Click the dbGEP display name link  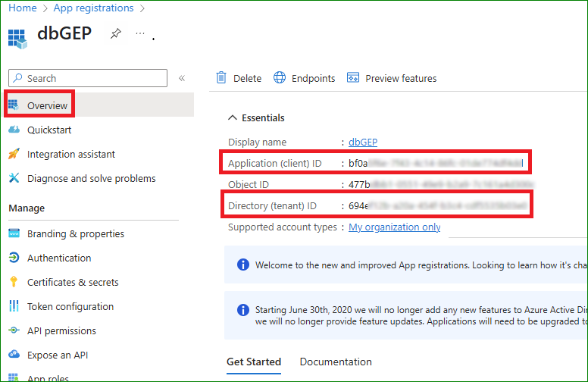coord(362,142)
